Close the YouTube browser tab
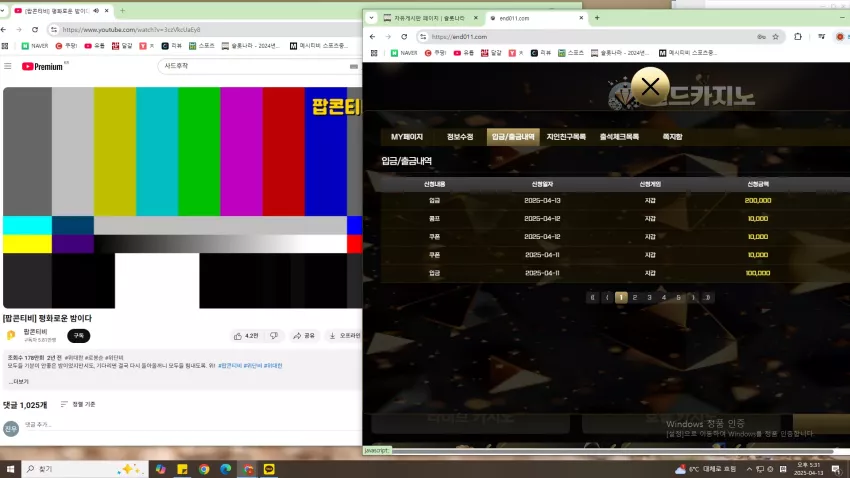Screen dimensions: 850x478 click(x=106, y=10)
